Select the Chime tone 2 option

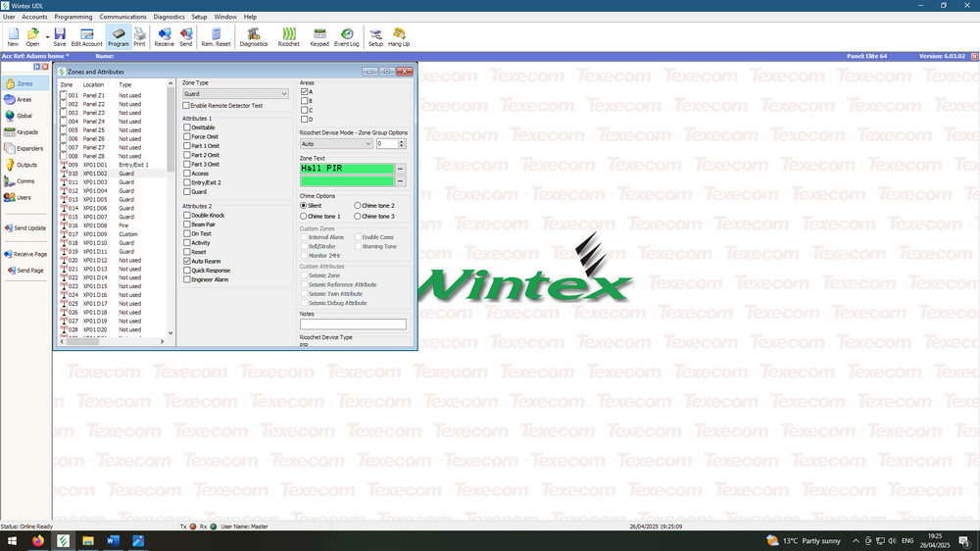pos(358,206)
